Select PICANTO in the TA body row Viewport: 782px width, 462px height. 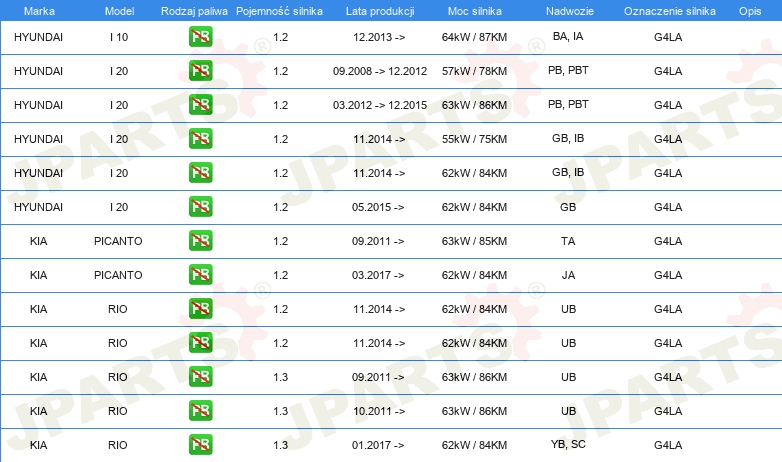pyautogui.click(x=118, y=241)
